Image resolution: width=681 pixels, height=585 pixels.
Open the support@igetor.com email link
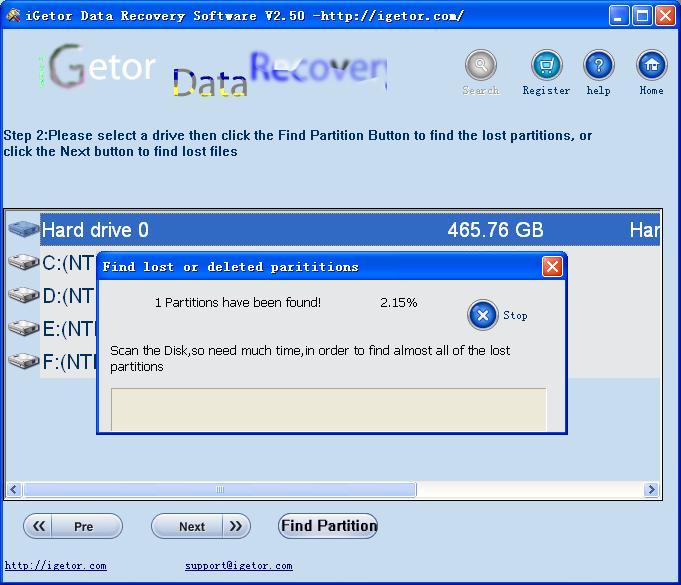click(x=238, y=565)
